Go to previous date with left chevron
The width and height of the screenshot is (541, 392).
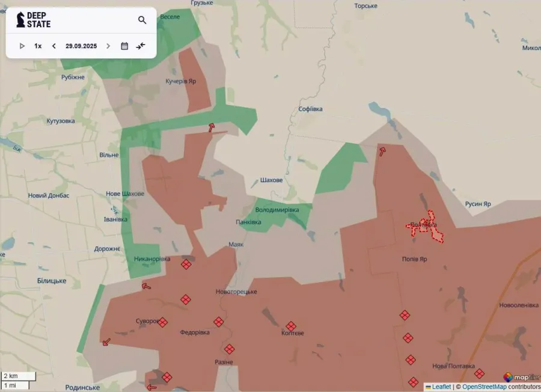[x=54, y=46]
